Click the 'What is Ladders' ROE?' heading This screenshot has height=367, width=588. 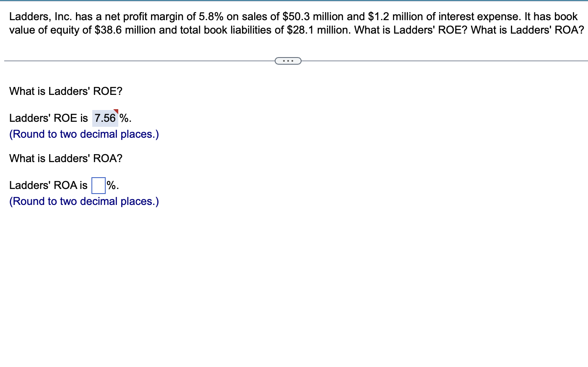(x=65, y=91)
